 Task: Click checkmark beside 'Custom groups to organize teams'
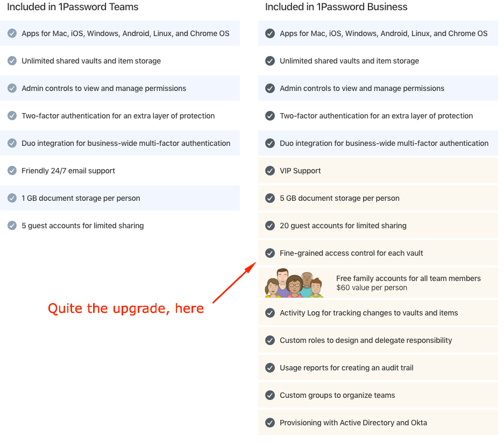click(x=270, y=395)
